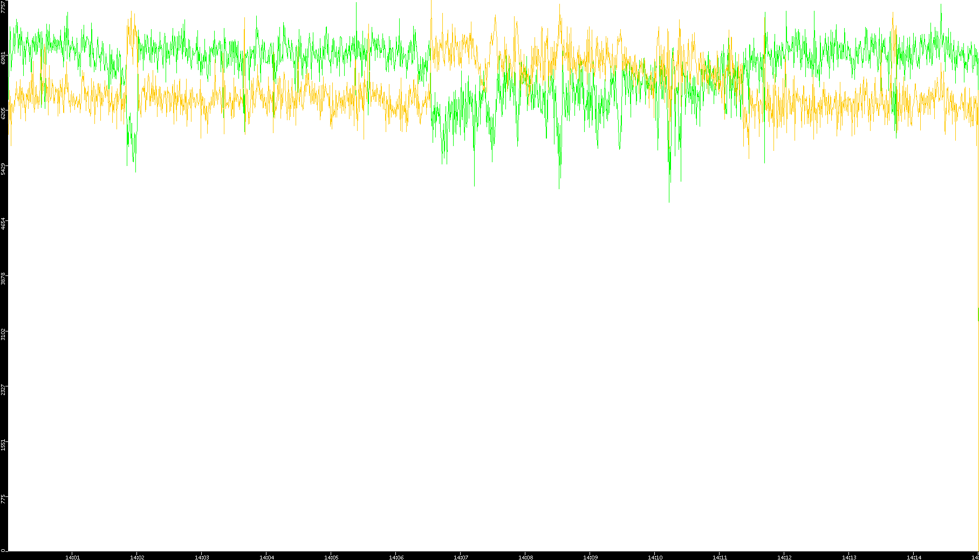Pick the 2327 y-axis label
979x560 pixels.
(4, 390)
